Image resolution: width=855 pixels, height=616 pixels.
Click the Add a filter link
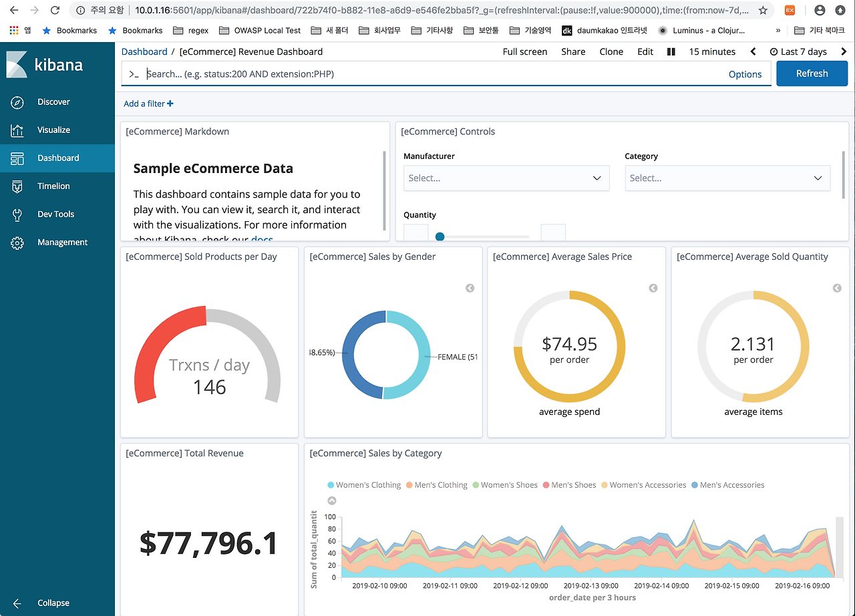click(148, 104)
